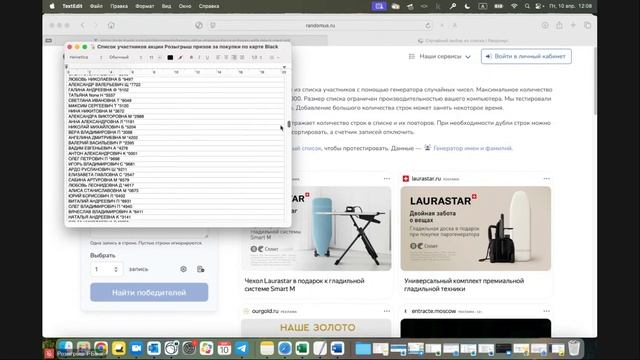Click Войти в личный кабинет button
The image size is (640, 360).
click(526, 56)
